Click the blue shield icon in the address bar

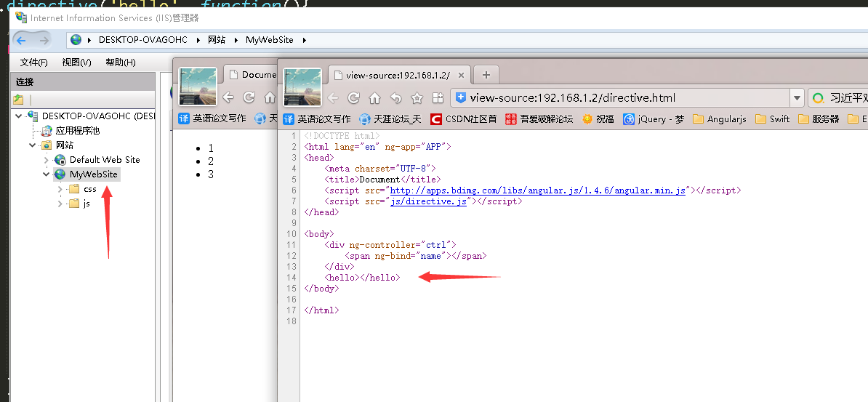[x=461, y=98]
